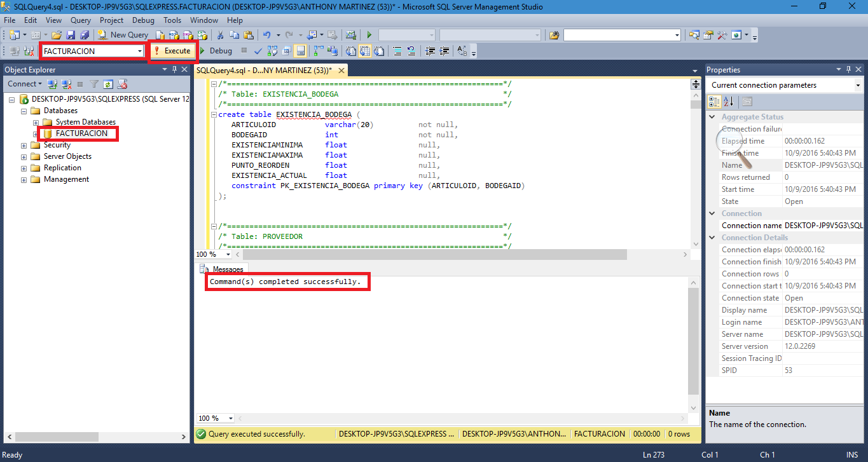Click the Categorized icon in Properties panel

[x=714, y=101]
